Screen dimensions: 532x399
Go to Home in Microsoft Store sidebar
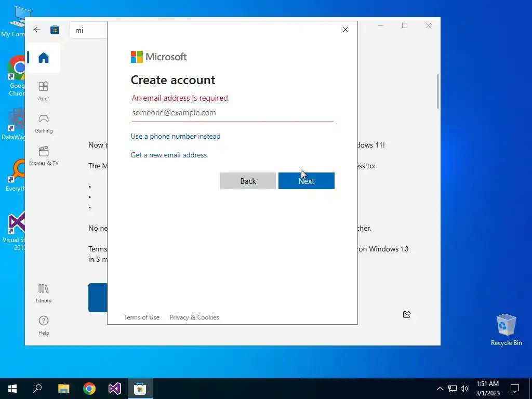pos(44,58)
